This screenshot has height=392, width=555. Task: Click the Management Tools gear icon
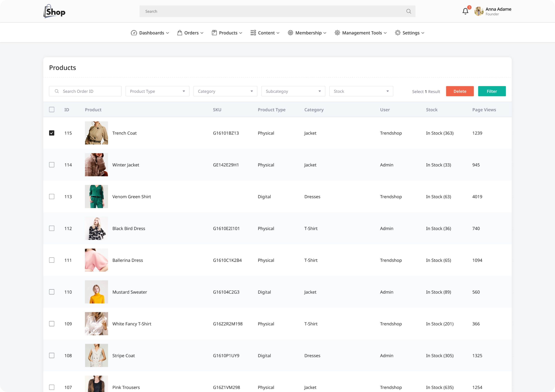[337, 33]
